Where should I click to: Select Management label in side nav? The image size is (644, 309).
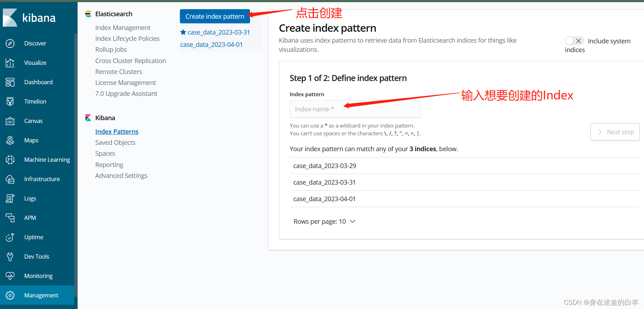[41, 295]
